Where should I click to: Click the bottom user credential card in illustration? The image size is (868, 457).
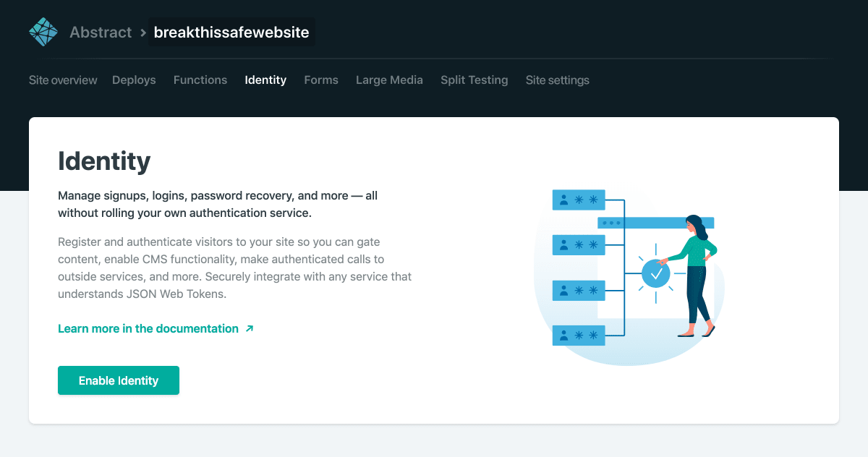point(579,335)
